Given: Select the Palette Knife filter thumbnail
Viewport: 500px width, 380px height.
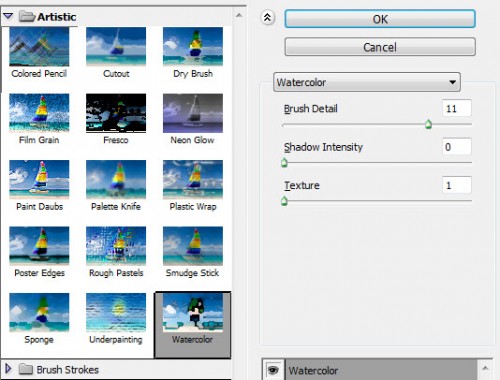Looking at the screenshot, I should point(116,179).
